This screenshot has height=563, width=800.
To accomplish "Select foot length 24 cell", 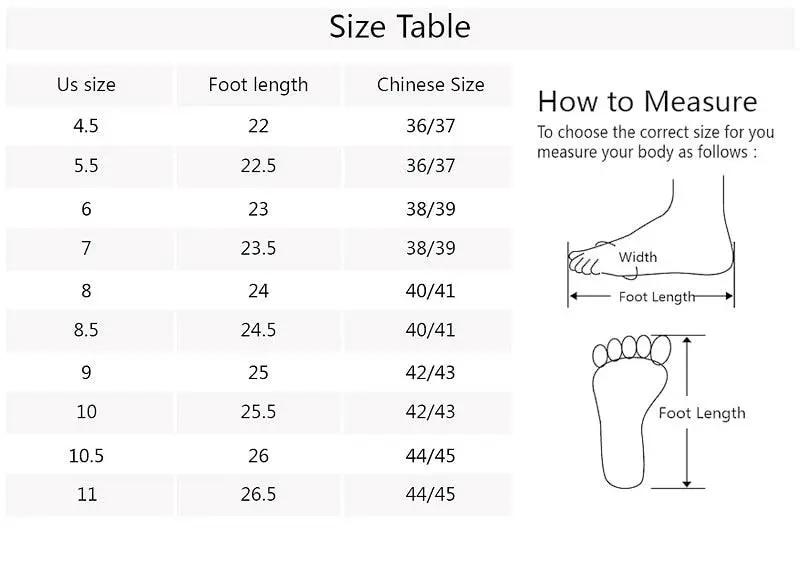I will [258, 291].
